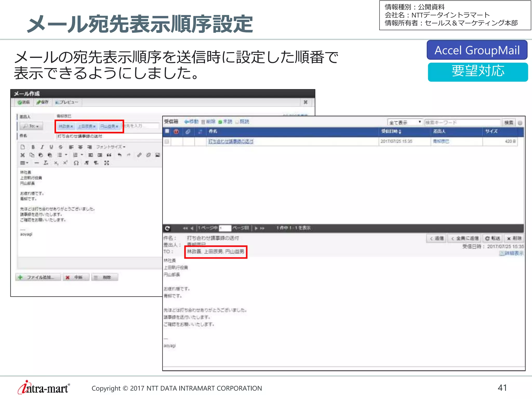Open the 全て表示 filter dropdown
The image size is (532, 399).
pyautogui.click(x=405, y=122)
